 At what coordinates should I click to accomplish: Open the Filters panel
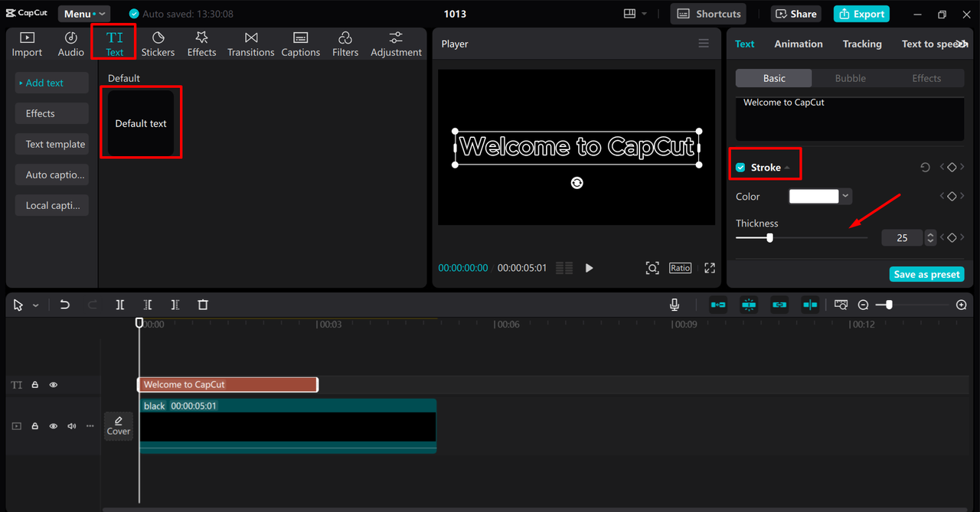tap(345, 44)
